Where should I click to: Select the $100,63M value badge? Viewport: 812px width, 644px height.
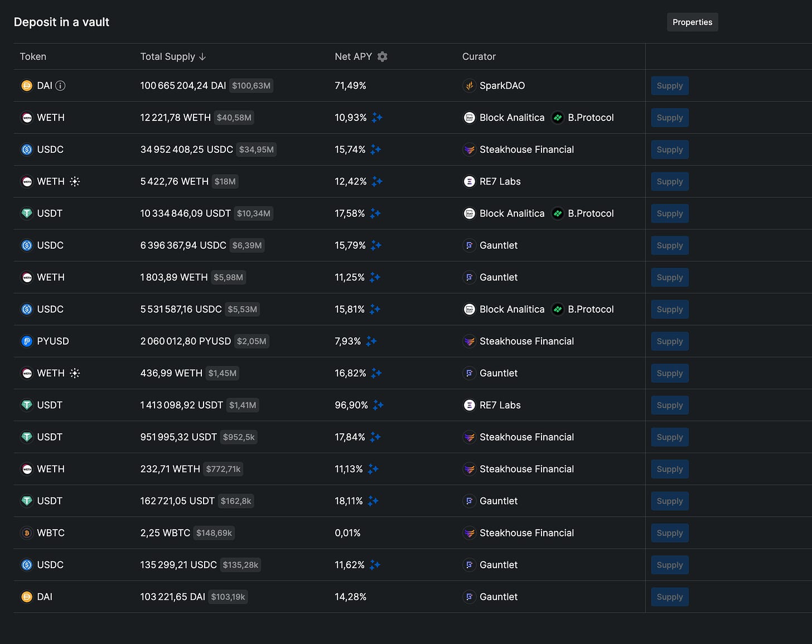pyautogui.click(x=251, y=86)
